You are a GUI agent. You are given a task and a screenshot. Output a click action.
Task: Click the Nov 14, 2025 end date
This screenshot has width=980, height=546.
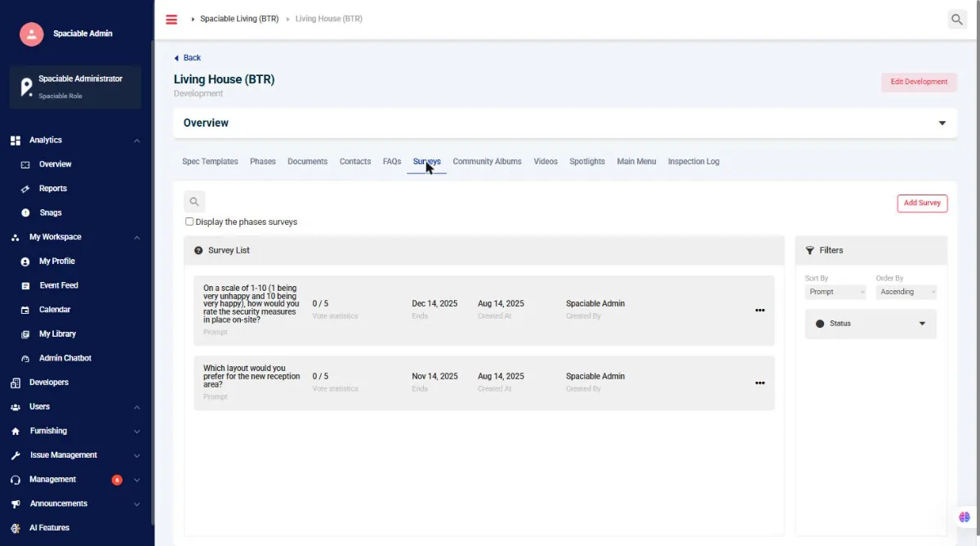point(434,377)
